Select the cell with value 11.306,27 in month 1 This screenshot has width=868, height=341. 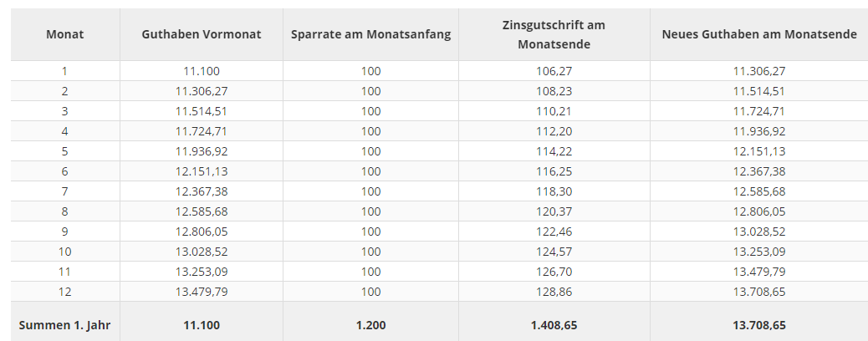pyautogui.click(x=759, y=71)
